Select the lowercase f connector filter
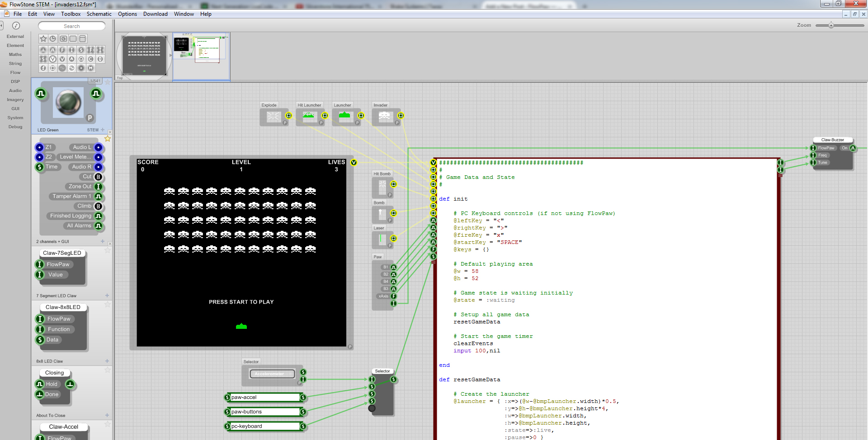Viewport: 868px width, 440px height. tap(43, 68)
